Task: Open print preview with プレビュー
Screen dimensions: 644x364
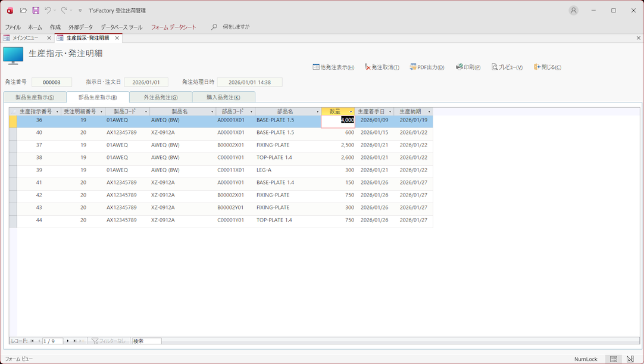Action: [507, 67]
